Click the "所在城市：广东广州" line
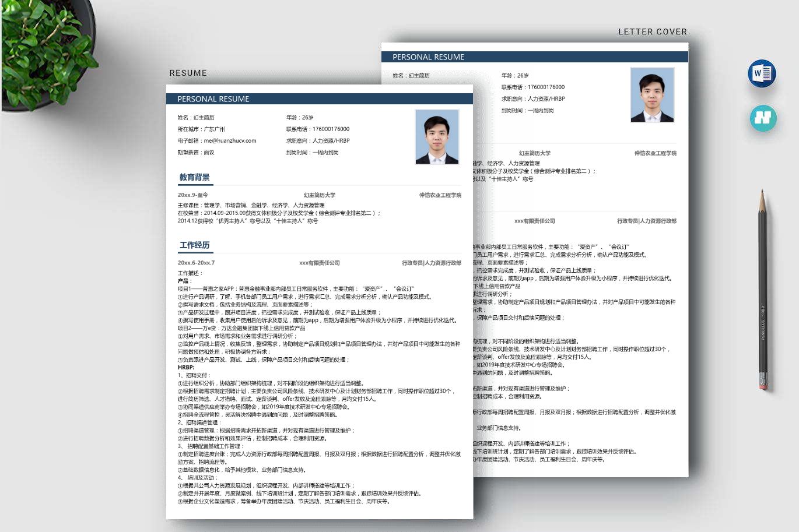 (201, 129)
